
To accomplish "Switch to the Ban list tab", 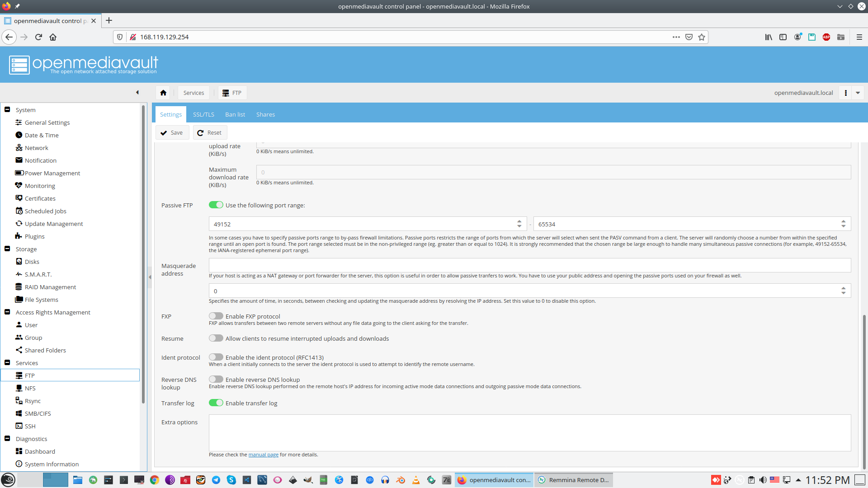I will point(235,115).
